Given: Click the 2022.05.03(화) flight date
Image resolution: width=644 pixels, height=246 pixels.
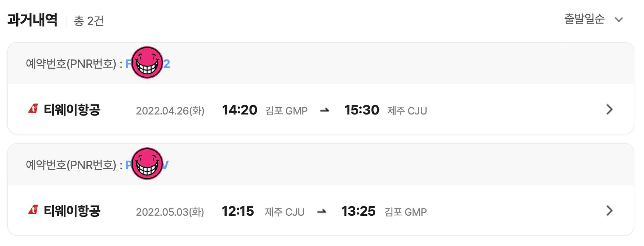Looking at the screenshot, I should click(170, 212).
